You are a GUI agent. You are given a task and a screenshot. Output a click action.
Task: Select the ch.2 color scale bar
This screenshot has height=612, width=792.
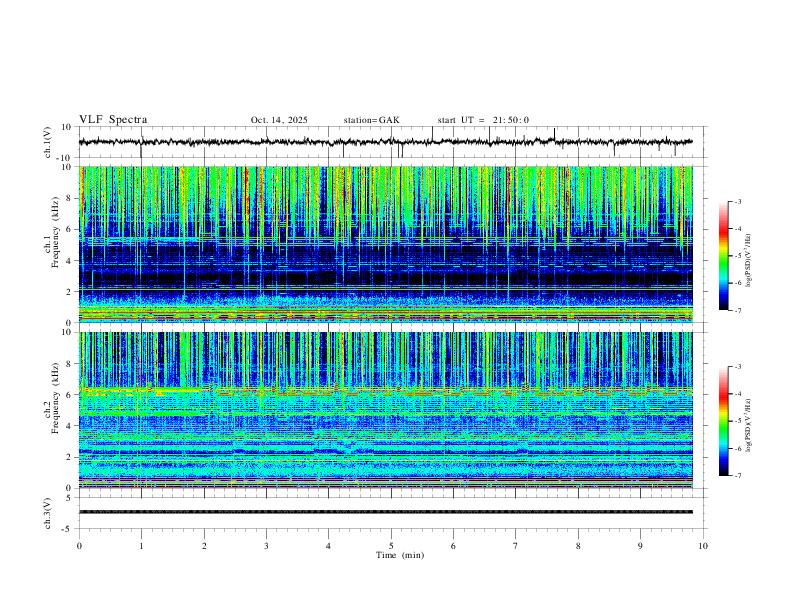click(x=724, y=421)
